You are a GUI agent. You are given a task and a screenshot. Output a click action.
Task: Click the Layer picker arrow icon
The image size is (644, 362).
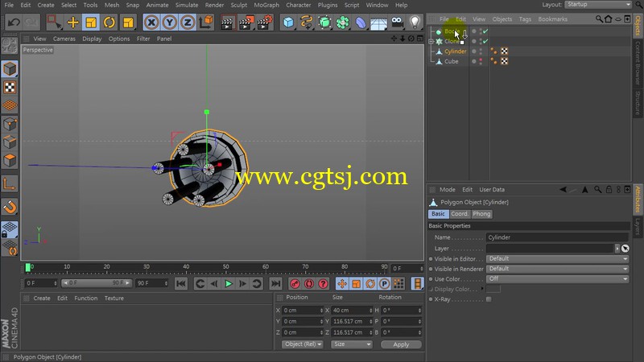click(625, 249)
